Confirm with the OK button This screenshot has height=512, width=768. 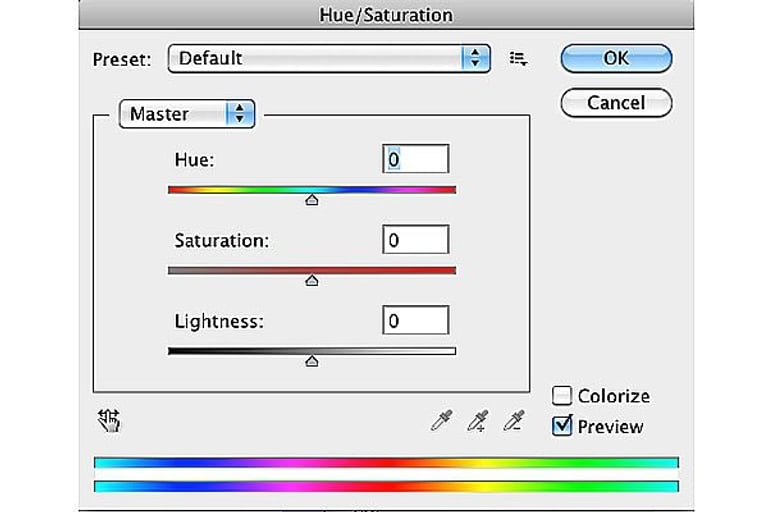click(616, 58)
